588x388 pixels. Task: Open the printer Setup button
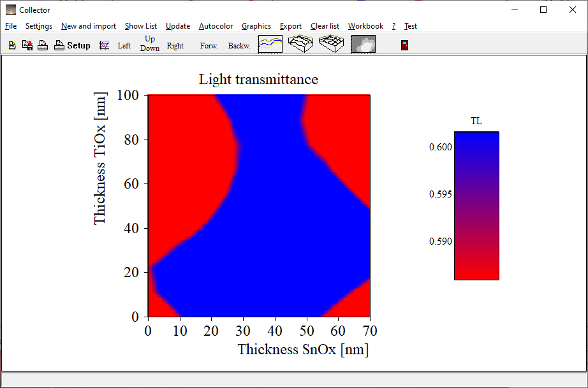tap(72, 45)
